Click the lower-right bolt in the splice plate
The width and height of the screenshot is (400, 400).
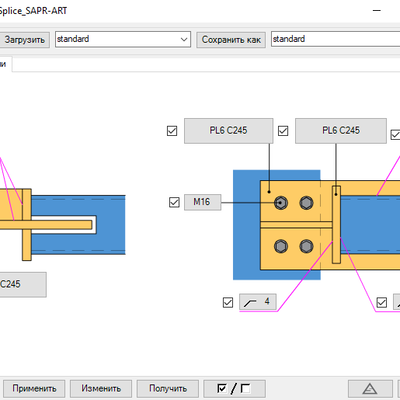pos(306,246)
